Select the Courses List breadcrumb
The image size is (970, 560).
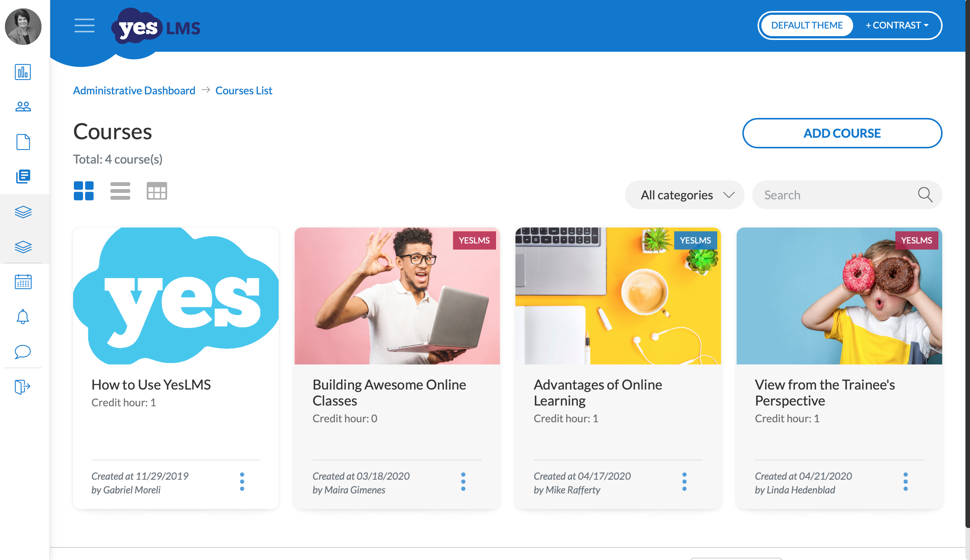244,91
